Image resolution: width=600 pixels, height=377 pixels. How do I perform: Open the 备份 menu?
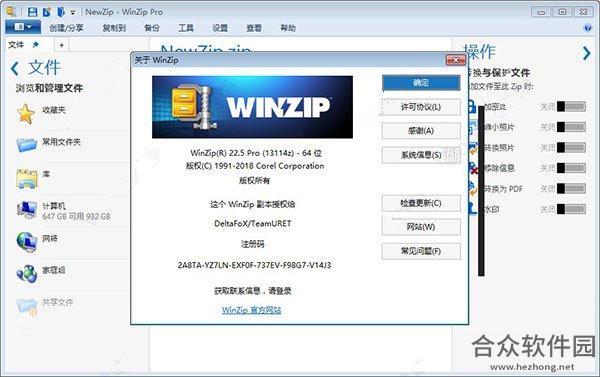[x=152, y=28]
